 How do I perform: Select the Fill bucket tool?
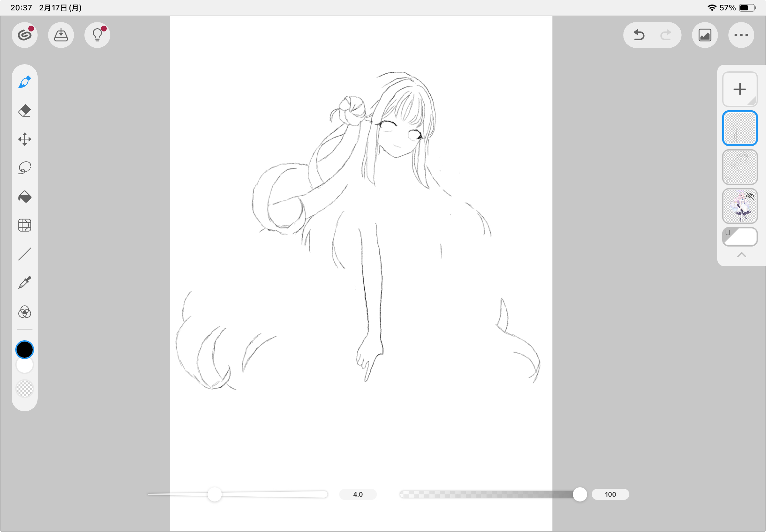[x=24, y=197]
